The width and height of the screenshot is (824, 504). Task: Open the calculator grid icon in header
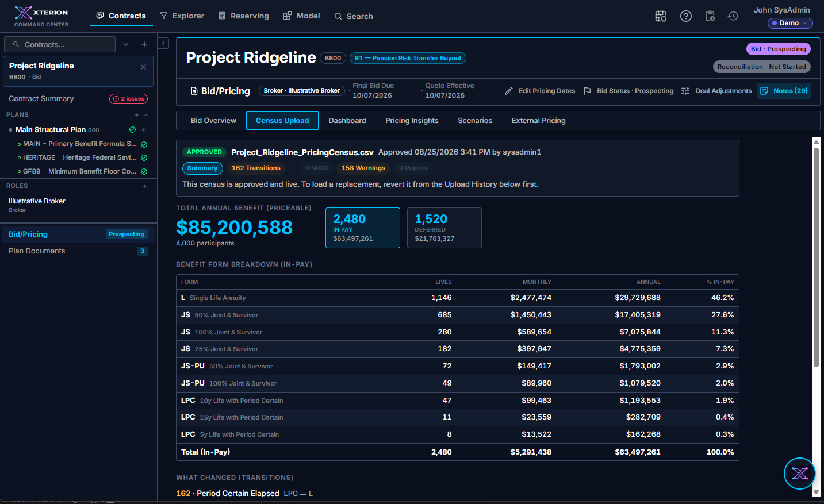tap(661, 16)
